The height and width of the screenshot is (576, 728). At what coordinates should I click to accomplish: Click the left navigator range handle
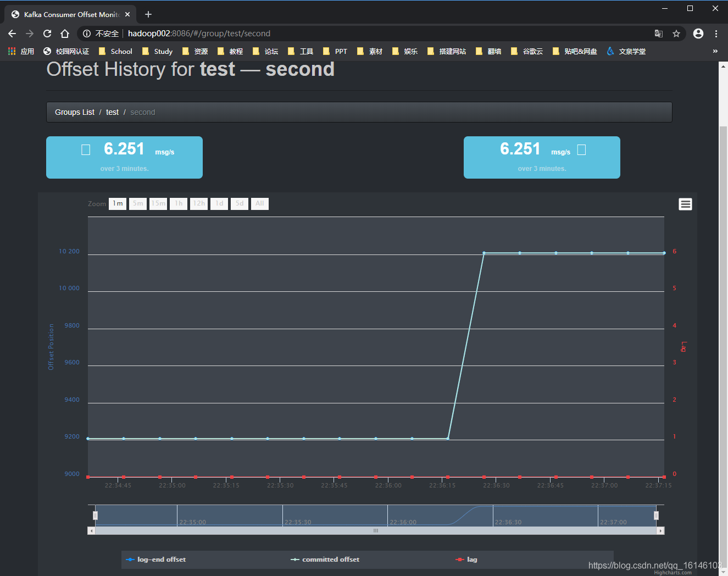[x=95, y=516]
